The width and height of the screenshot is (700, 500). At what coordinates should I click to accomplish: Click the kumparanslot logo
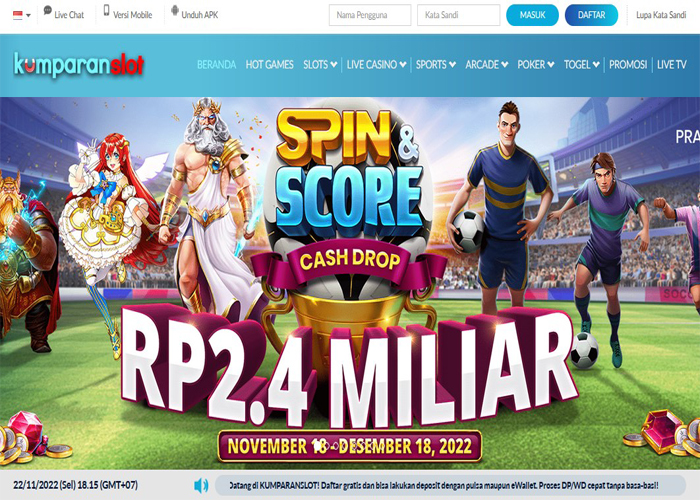(79, 65)
